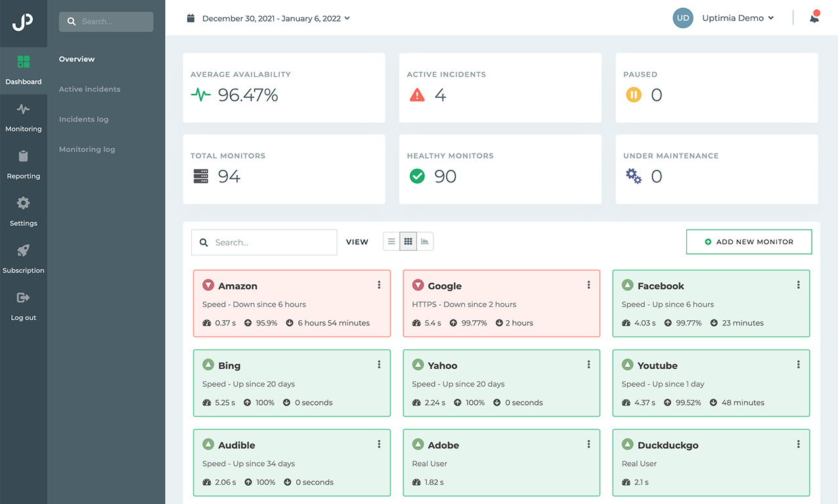Open the Amazon monitor options menu
The height and width of the screenshot is (504, 838).
click(379, 285)
